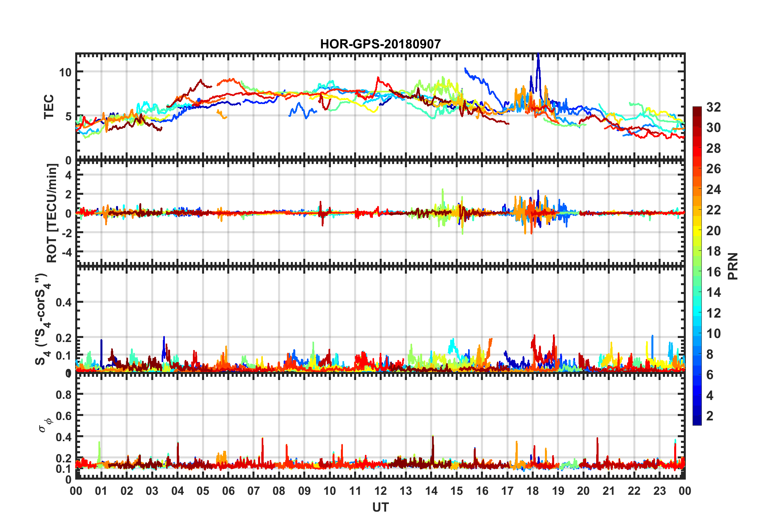
Task: Click colorbar tick label 32
Action: point(713,107)
